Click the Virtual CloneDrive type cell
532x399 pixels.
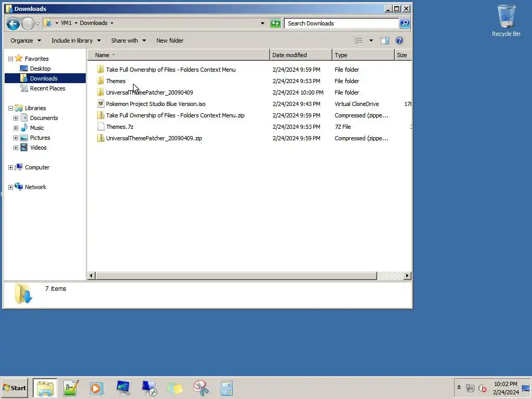[x=356, y=104]
